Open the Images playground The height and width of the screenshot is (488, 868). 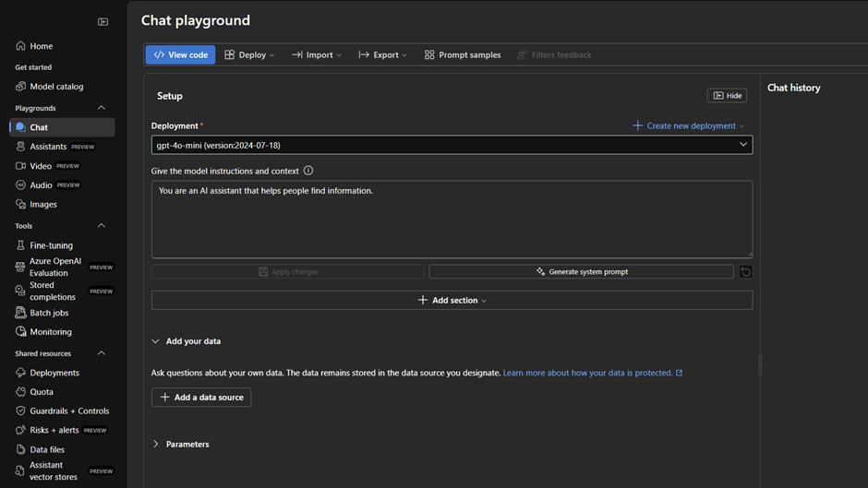[43, 205]
